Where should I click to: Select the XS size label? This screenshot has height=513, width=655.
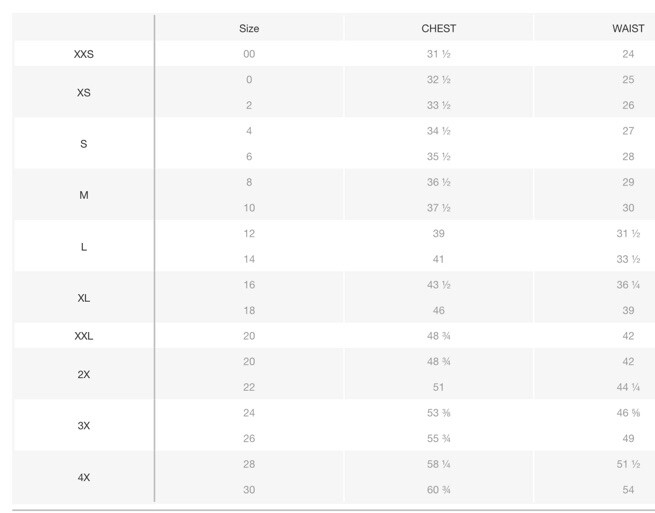tap(84, 92)
